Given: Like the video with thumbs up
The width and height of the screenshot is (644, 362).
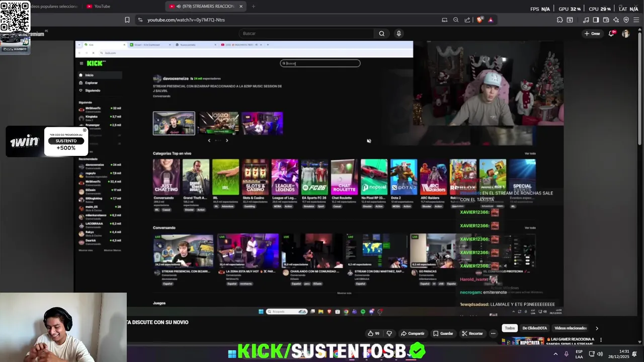Looking at the screenshot, I should (x=373, y=333).
